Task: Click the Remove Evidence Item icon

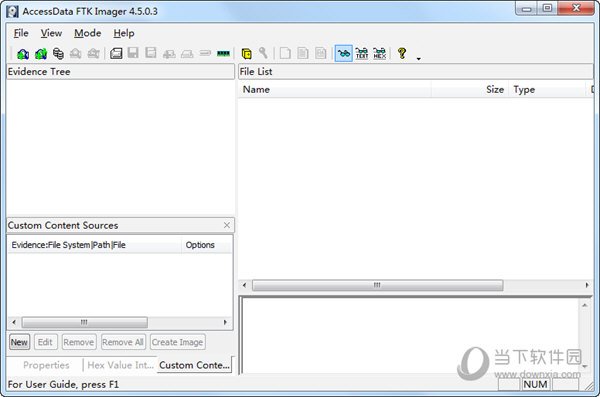Action: [76, 54]
